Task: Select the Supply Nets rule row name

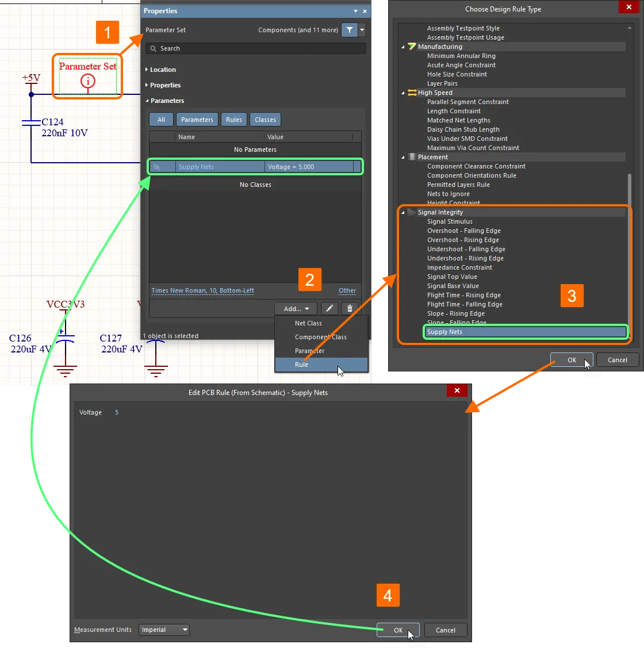Action: coord(196,167)
